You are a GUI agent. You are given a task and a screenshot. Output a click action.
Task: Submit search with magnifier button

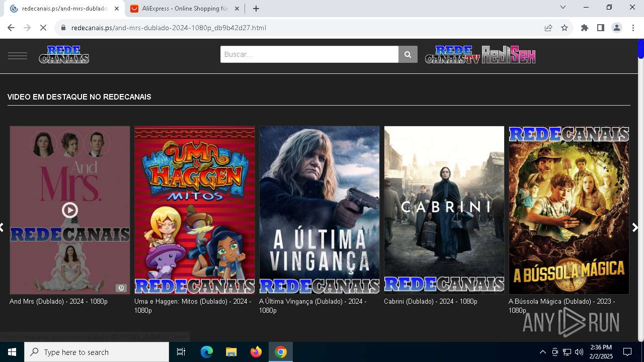pyautogui.click(x=408, y=54)
